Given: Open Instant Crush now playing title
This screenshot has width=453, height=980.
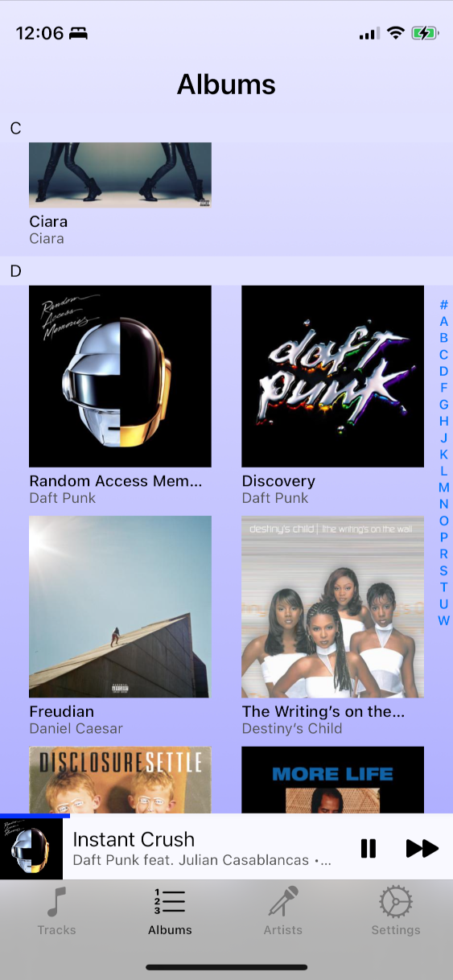Looking at the screenshot, I should coord(134,839).
